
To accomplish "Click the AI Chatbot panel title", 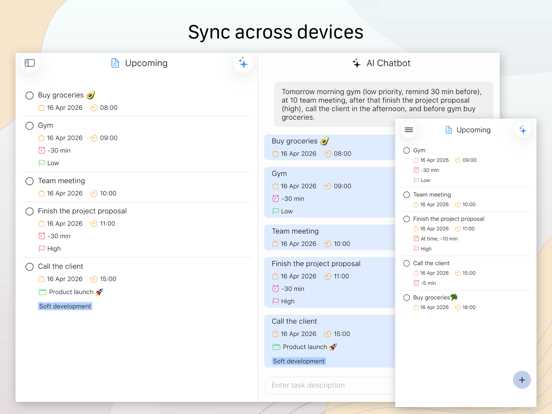I will (x=388, y=63).
